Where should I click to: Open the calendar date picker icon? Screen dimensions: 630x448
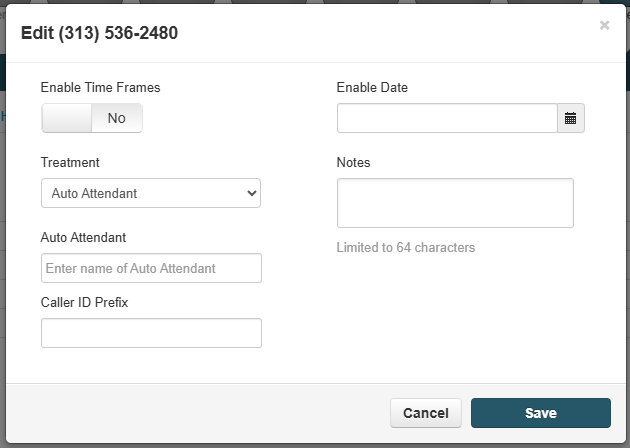[571, 118]
